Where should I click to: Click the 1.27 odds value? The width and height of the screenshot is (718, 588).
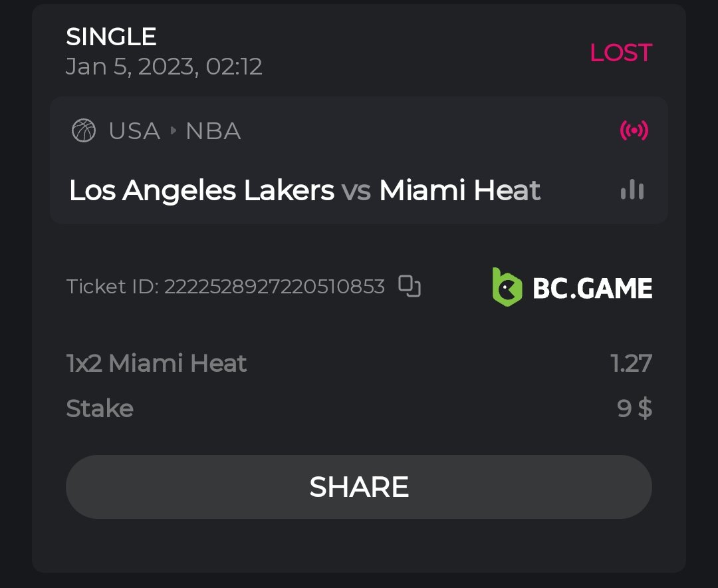[631, 363]
